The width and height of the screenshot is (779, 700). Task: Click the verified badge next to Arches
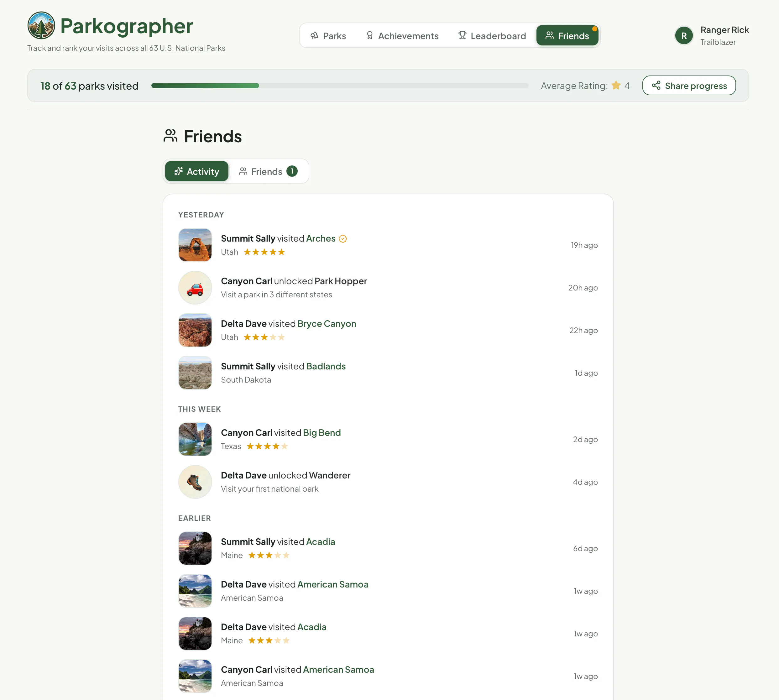(x=343, y=239)
